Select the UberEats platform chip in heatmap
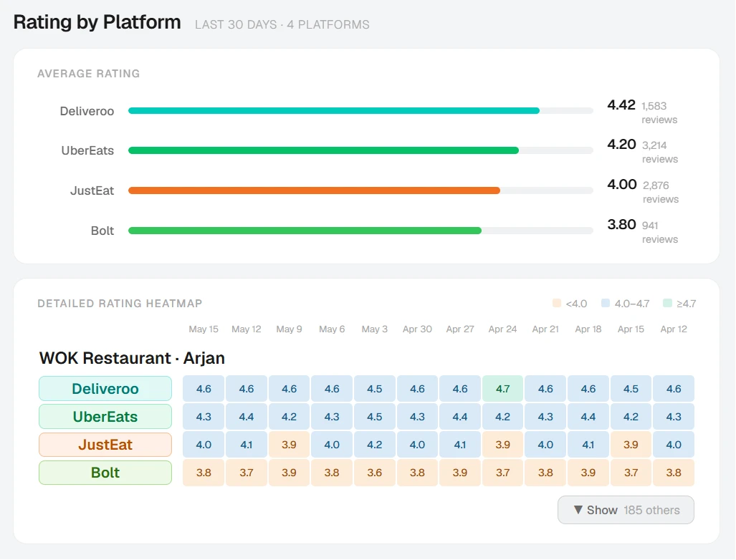Viewport: 736px width, 560px height. click(x=105, y=417)
